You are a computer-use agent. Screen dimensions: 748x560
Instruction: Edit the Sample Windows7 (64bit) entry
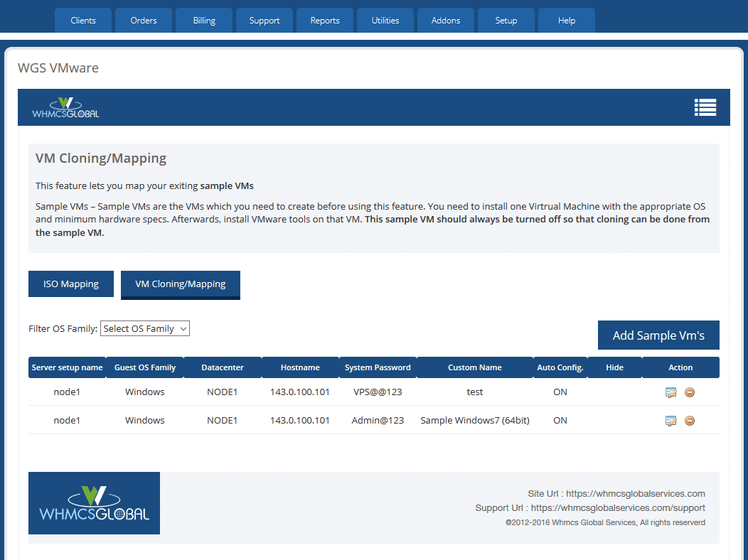670,420
